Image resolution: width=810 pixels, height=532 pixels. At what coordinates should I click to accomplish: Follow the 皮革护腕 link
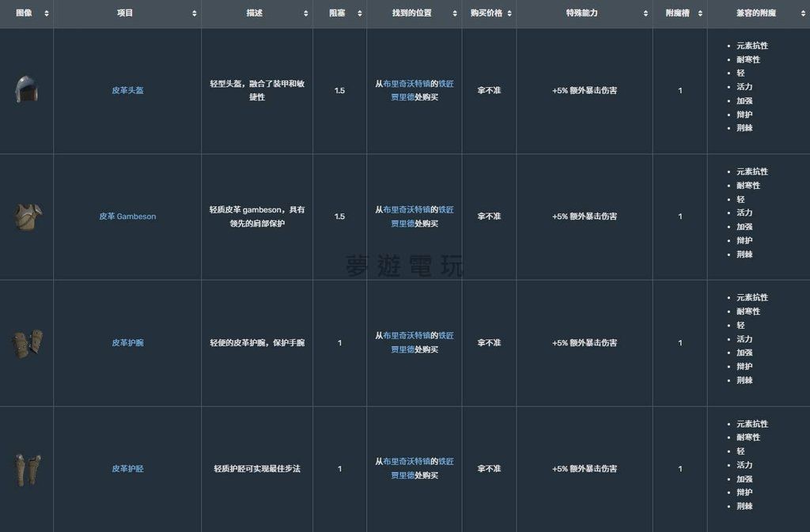(x=127, y=343)
